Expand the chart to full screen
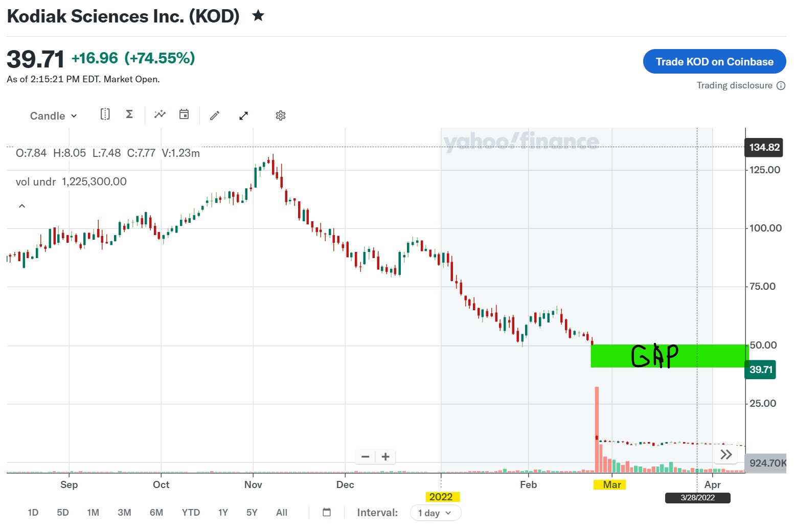This screenshot has width=795, height=532. point(244,115)
